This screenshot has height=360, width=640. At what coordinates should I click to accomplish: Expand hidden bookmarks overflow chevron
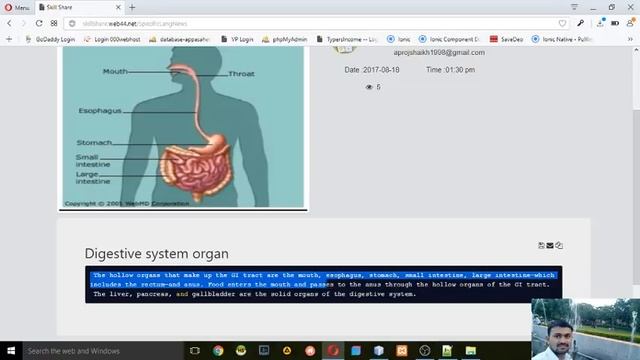coord(630,39)
